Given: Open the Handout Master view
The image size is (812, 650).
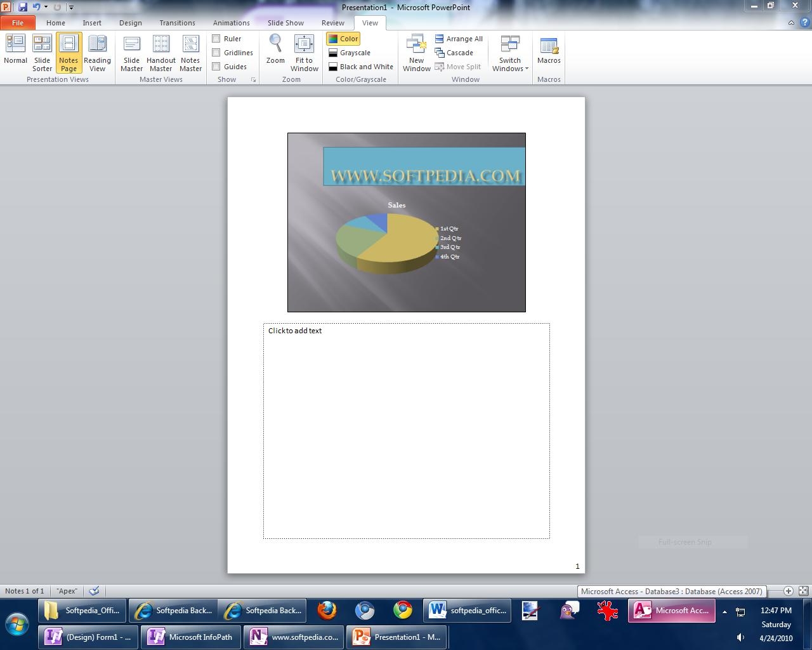Looking at the screenshot, I should tap(161, 52).
